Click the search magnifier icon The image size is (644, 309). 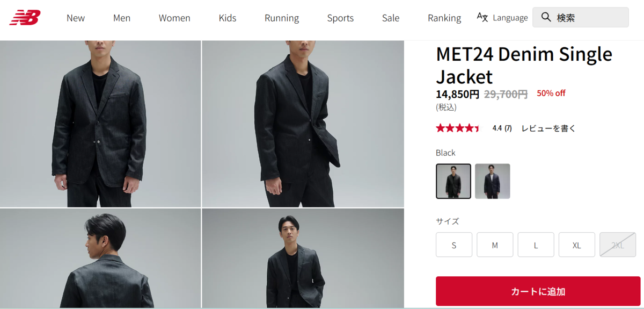[546, 17]
